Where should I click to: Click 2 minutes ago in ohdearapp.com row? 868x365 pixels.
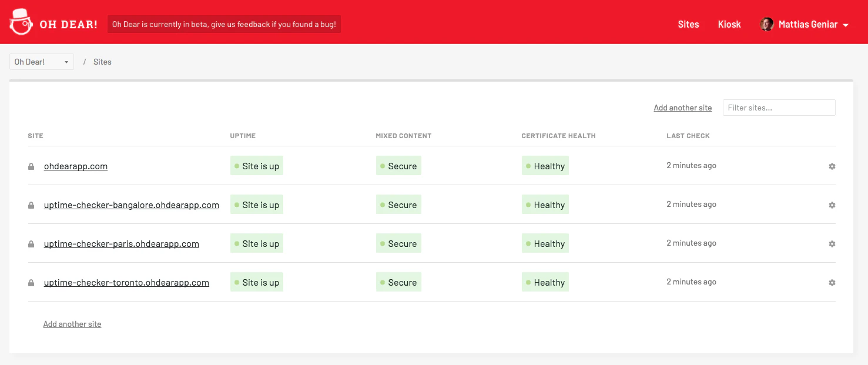pyautogui.click(x=691, y=166)
